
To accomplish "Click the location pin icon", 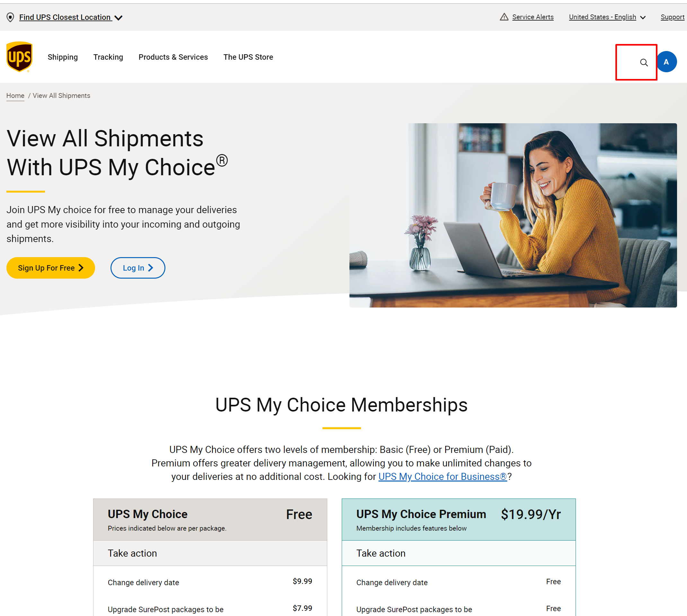I will (x=11, y=17).
